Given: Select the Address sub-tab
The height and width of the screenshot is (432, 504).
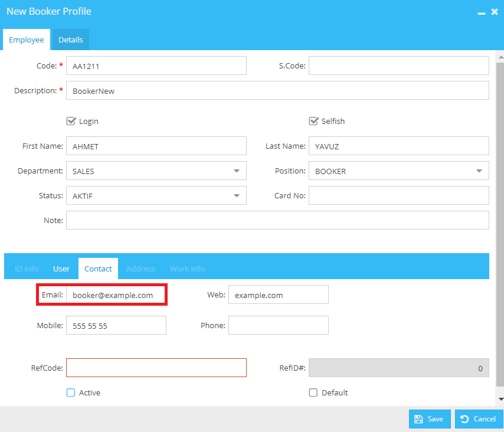Looking at the screenshot, I should coord(140,269).
